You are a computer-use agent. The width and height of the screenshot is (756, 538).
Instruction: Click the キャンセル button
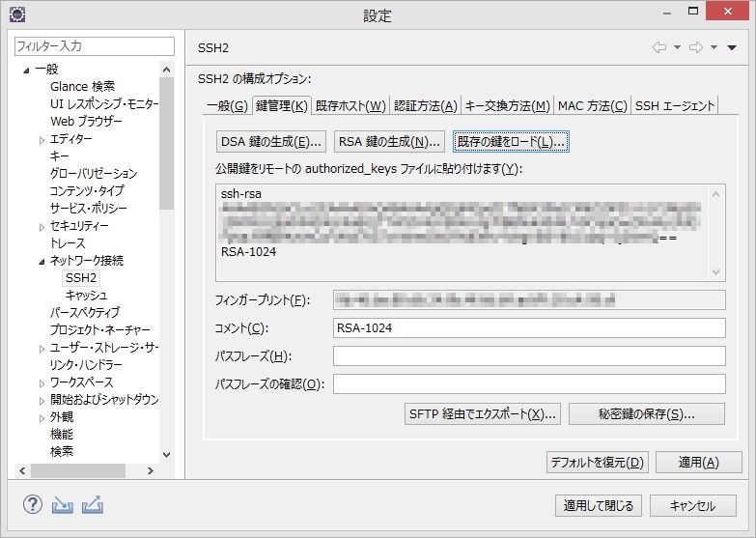693,506
